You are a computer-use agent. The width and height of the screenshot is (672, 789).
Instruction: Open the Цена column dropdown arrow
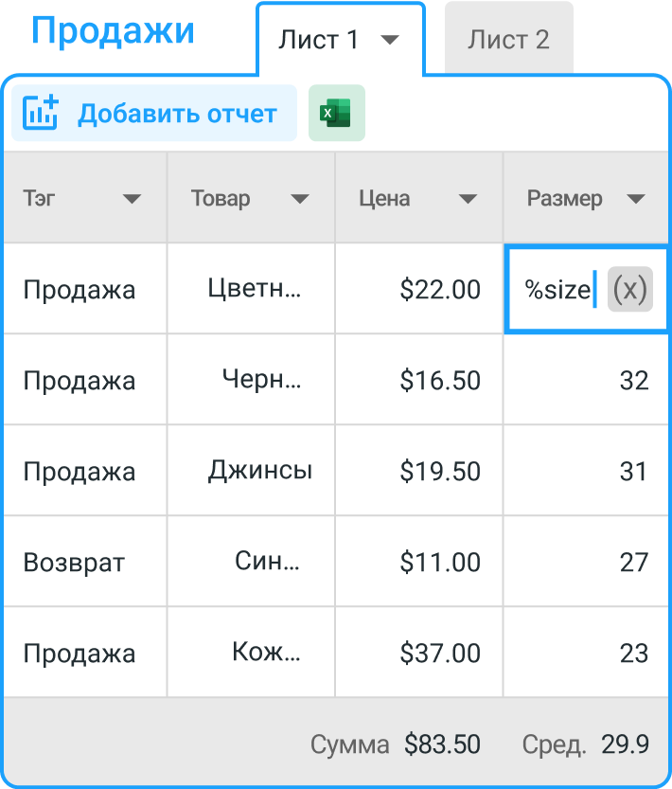[x=468, y=199]
